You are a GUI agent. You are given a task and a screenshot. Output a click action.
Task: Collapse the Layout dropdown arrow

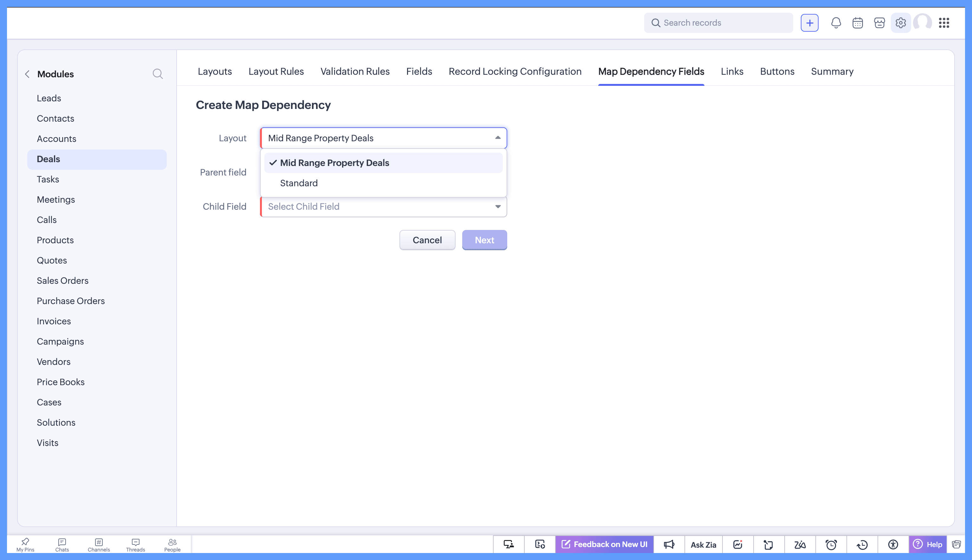498,138
